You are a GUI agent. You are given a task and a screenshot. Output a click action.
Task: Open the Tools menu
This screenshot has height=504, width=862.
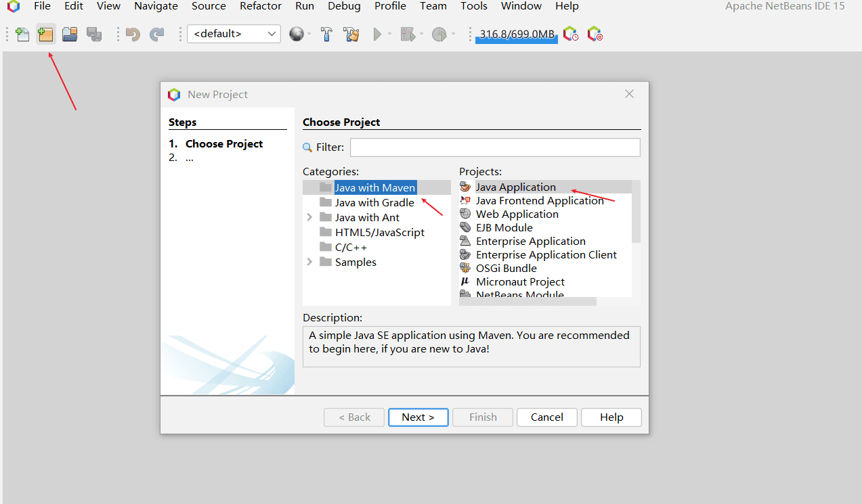pos(474,6)
